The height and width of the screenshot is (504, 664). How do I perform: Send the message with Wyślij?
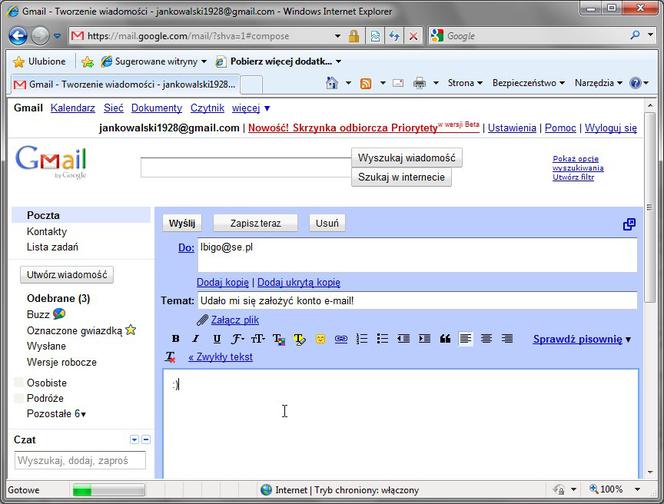point(182,223)
